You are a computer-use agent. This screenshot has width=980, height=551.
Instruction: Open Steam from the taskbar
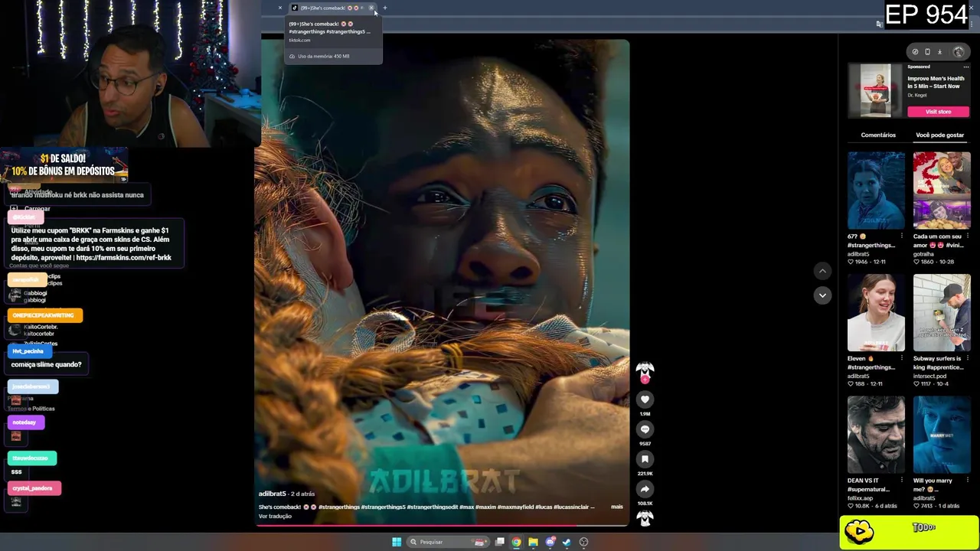[x=567, y=542]
